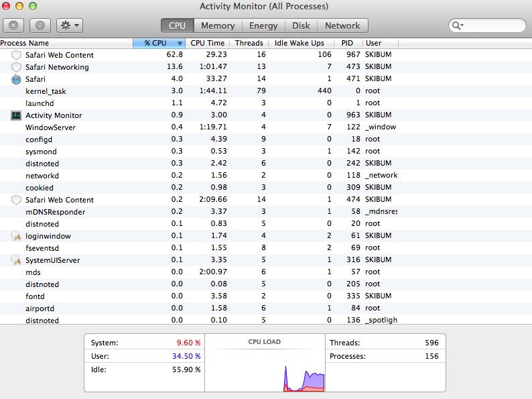Switch to the Energy tab
The image size is (532, 399).
263,25
